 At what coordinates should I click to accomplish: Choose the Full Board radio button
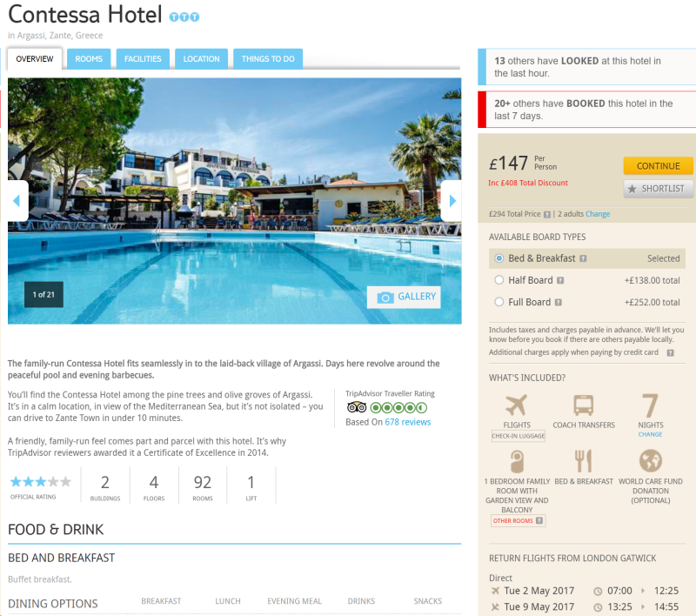point(499,302)
